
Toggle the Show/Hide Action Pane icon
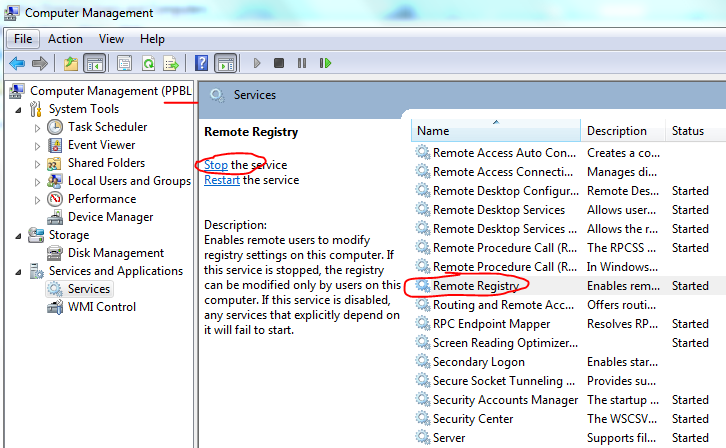click(226, 63)
